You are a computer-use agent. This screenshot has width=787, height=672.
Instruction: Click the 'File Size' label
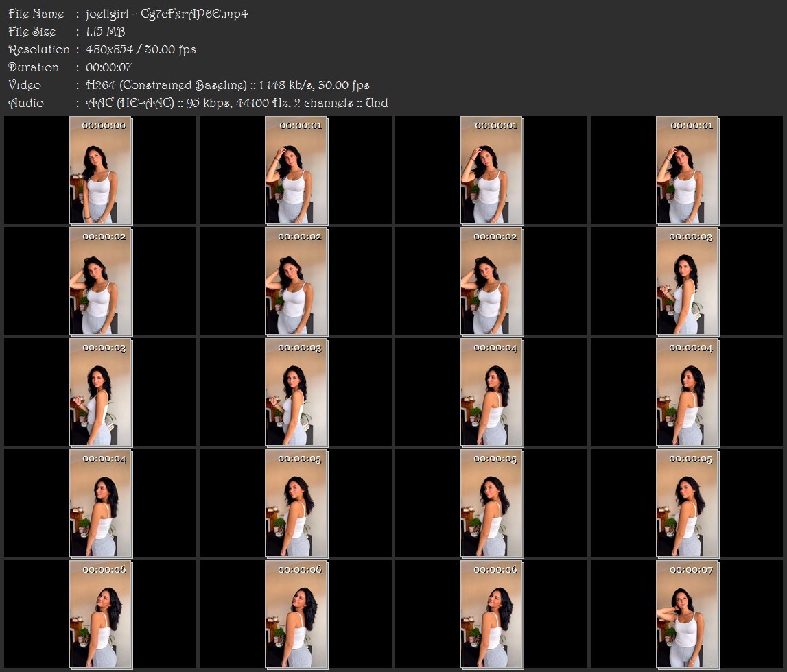[32, 32]
